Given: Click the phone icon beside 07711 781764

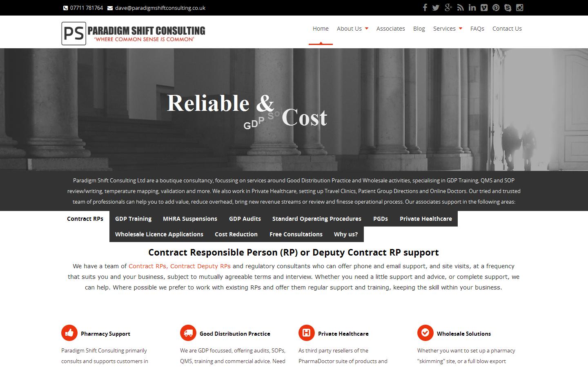Looking at the screenshot, I should point(65,7).
